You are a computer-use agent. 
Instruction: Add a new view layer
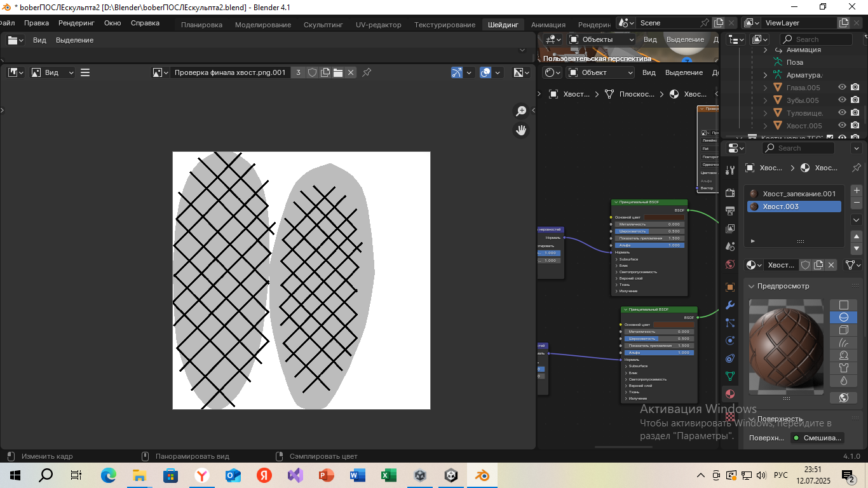[x=844, y=23]
